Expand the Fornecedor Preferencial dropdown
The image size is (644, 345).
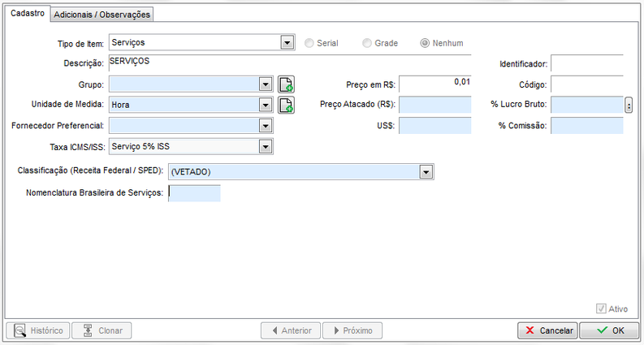265,126
